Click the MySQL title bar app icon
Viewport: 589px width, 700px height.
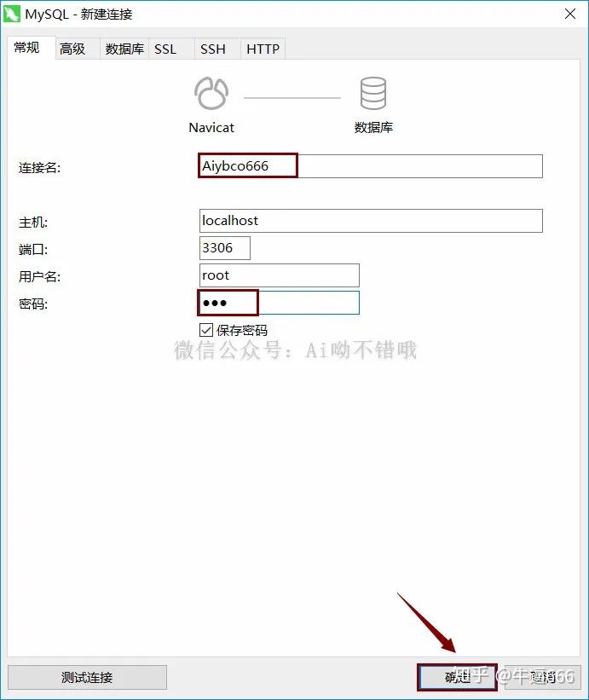[x=12, y=14]
